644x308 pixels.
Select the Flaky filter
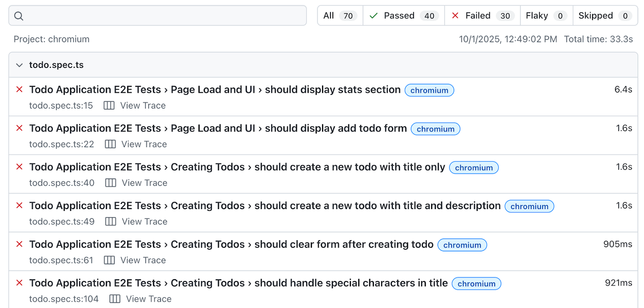point(547,16)
